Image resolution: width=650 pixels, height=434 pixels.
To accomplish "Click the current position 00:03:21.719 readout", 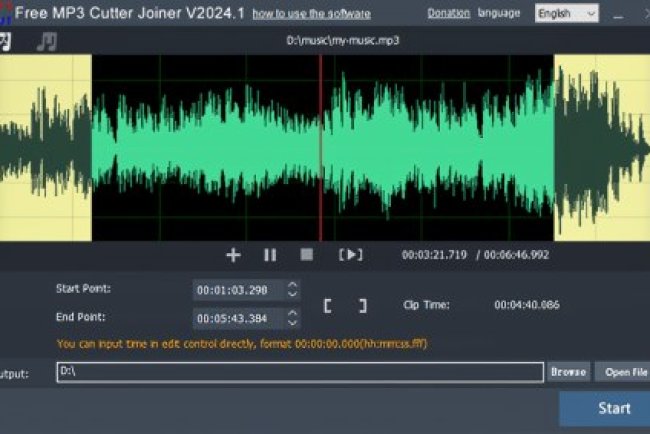I will [x=434, y=255].
